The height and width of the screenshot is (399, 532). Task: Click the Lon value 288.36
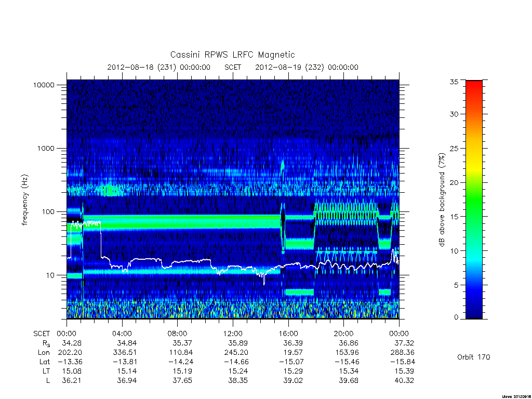coord(403,353)
